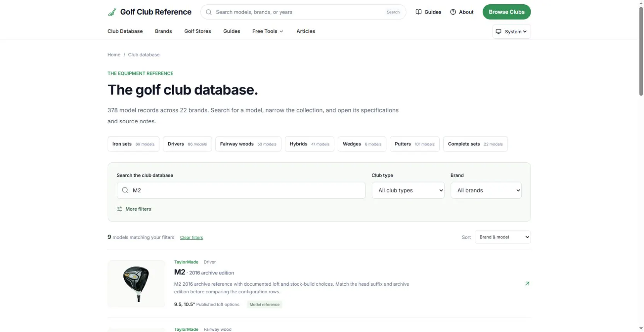The height and width of the screenshot is (332, 644).
Task: Click the Clear filters link
Action: point(191,238)
